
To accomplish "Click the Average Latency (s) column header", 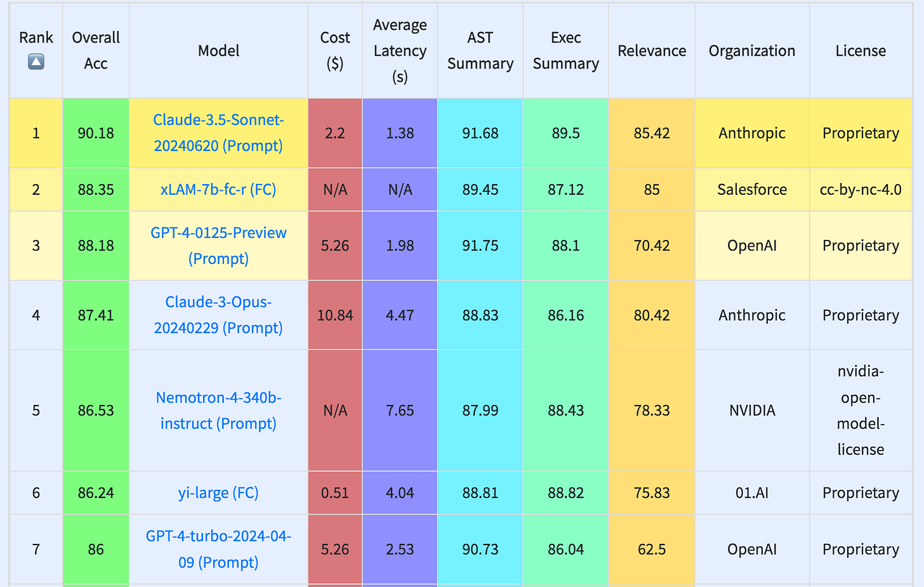I will (400, 51).
